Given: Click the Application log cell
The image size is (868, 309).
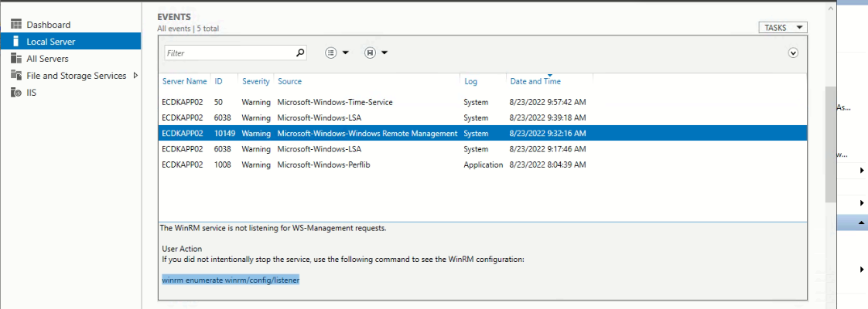Looking at the screenshot, I should click(x=484, y=165).
